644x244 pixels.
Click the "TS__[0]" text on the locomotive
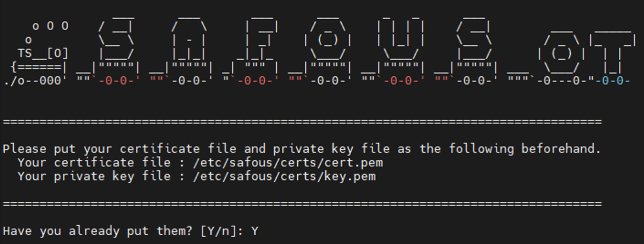43,54
